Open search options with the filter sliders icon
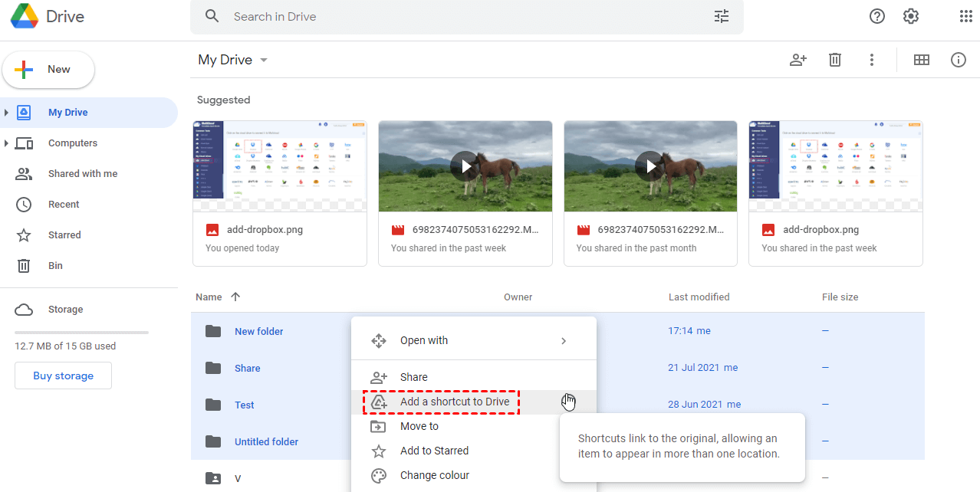Viewport: 980px width, 492px height. coord(721,15)
